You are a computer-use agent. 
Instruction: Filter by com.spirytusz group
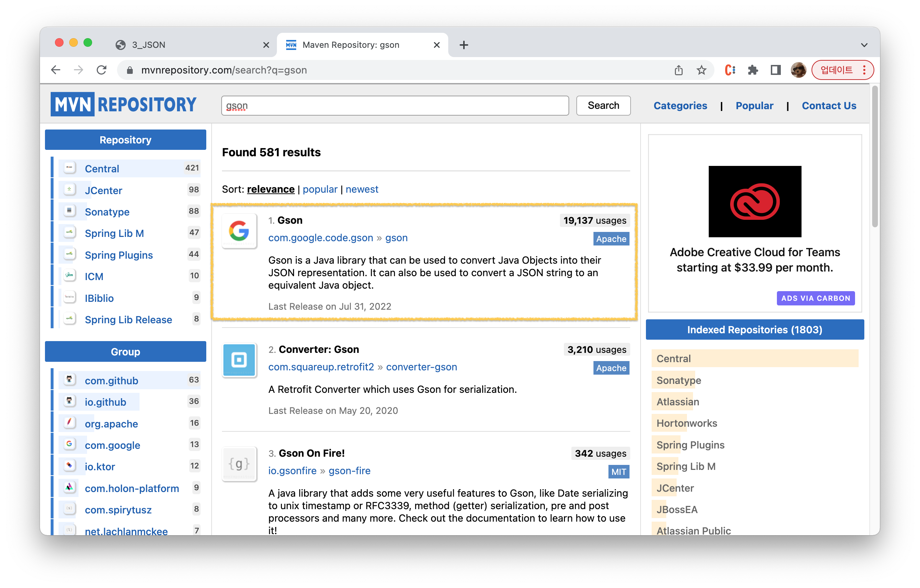coord(118,510)
